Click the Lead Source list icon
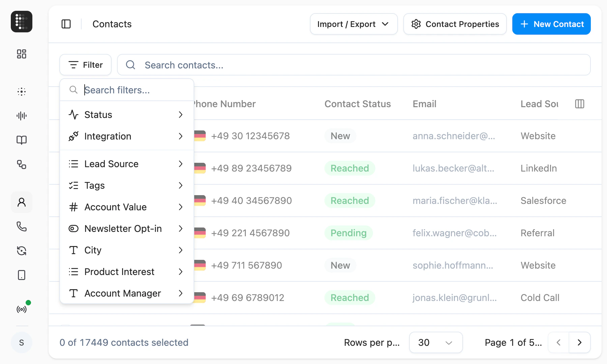 pos(74,164)
